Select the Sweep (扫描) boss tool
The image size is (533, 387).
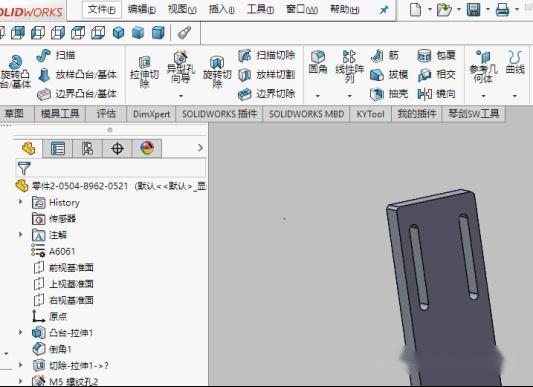(56, 55)
